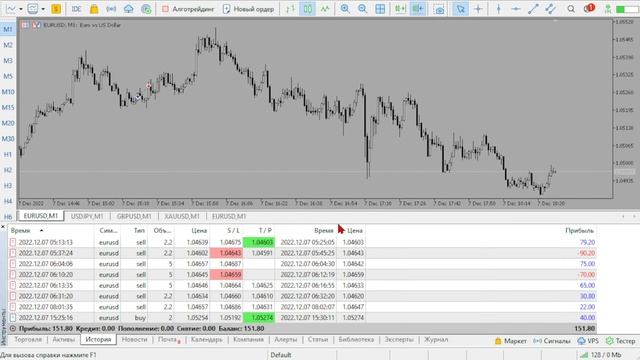Zoom out on the chart
Image resolution: width=640 pixels, height=360 pixels.
click(362, 9)
